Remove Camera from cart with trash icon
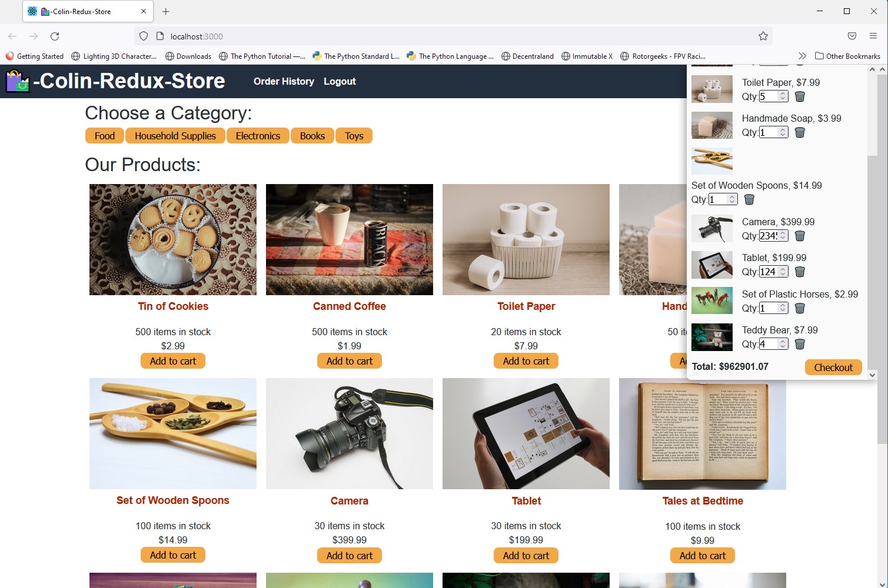888x588 pixels. (x=800, y=236)
